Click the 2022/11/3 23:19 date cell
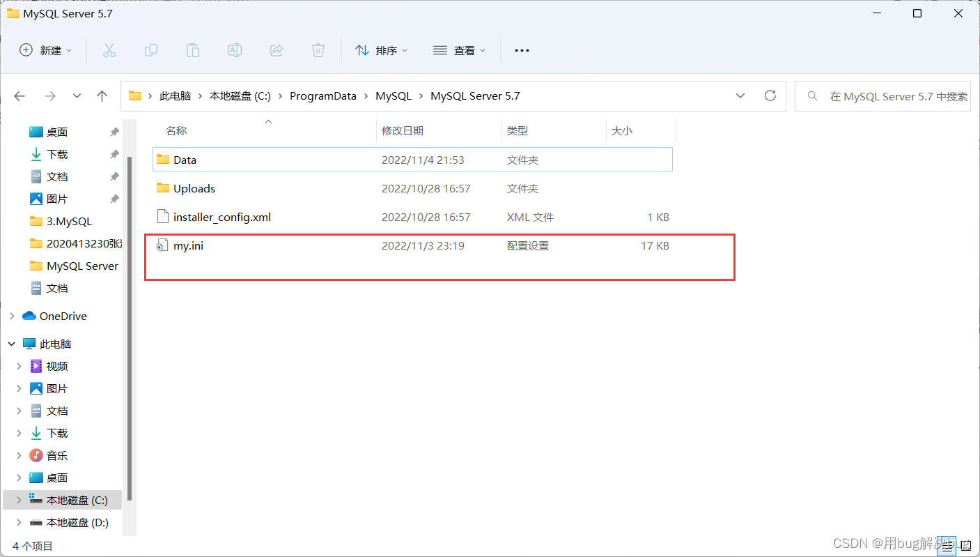Screen dimensions: 980x557 tap(423, 245)
